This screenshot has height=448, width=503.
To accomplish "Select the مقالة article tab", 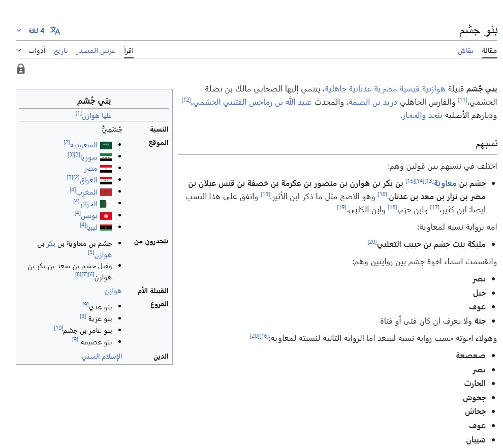I will pyautogui.click(x=489, y=51).
